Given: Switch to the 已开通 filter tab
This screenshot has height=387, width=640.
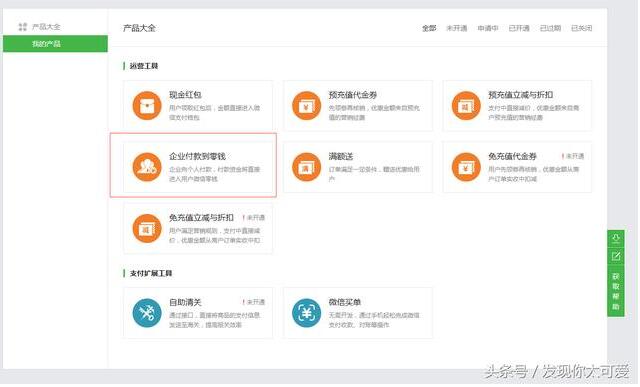Looking at the screenshot, I should (x=519, y=28).
